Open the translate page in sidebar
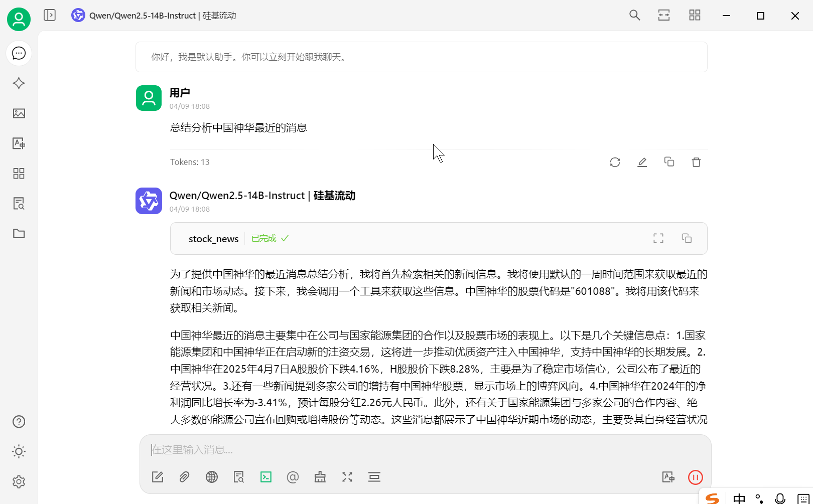The width and height of the screenshot is (813, 504). coord(19,143)
